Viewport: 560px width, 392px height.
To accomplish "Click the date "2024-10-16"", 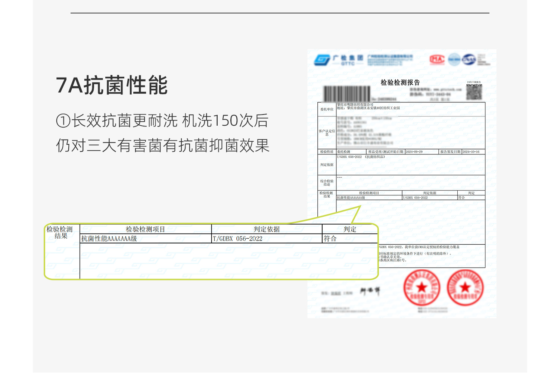I will [471, 152].
